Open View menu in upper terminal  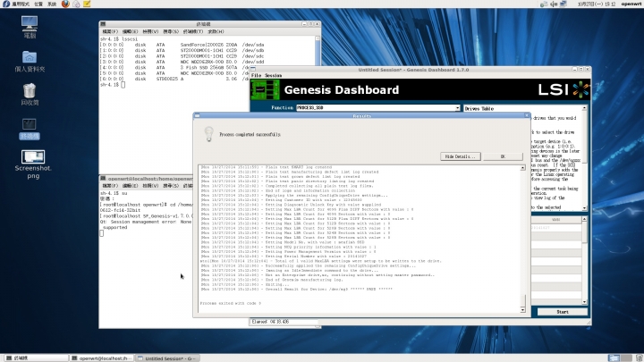point(150,31)
